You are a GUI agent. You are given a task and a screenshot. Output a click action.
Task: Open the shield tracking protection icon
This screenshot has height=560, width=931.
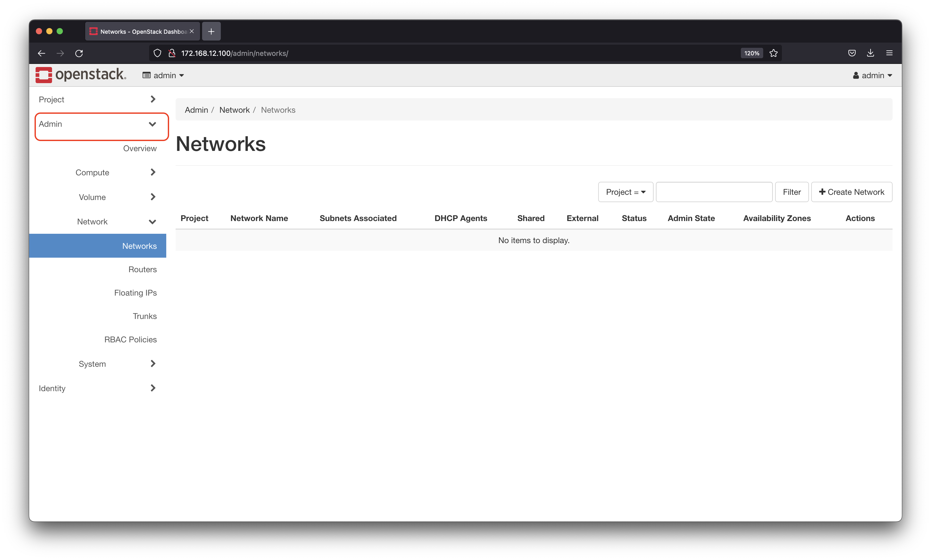[157, 53]
